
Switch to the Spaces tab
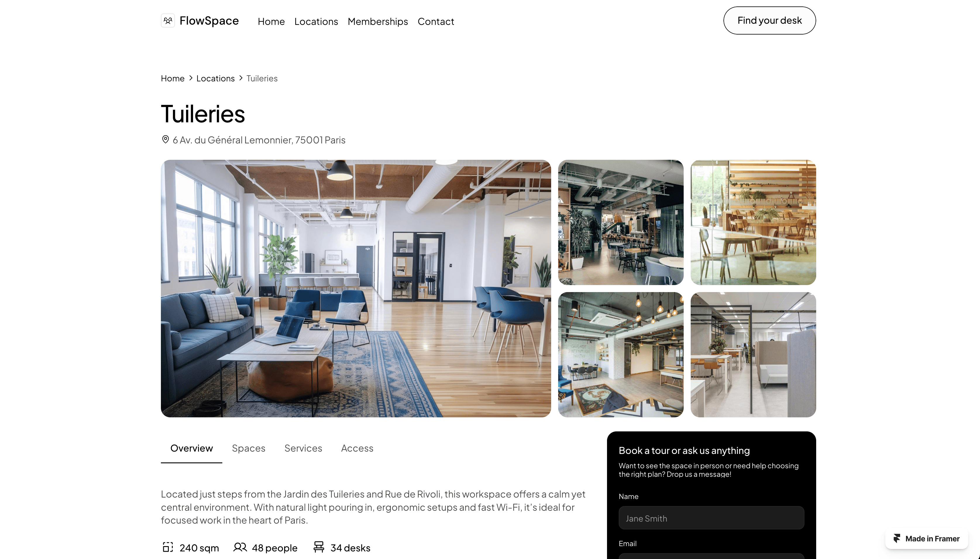(x=248, y=448)
